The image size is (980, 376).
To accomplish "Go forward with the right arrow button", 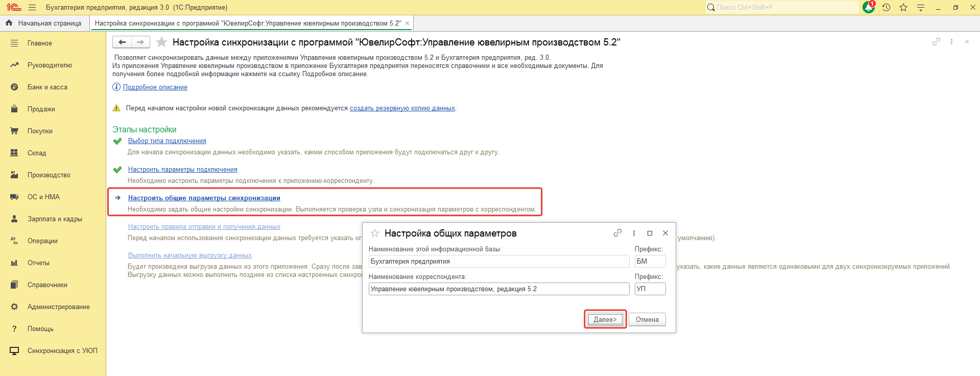I will pyautogui.click(x=140, y=42).
